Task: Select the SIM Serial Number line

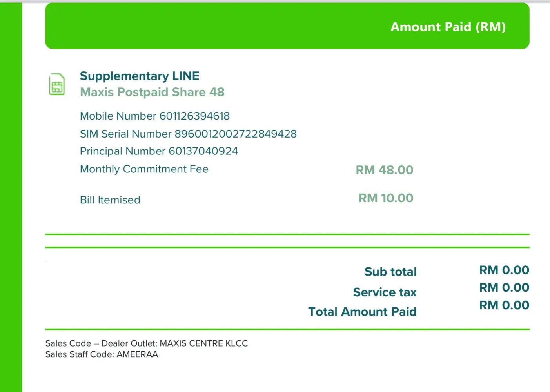Action: [188, 134]
